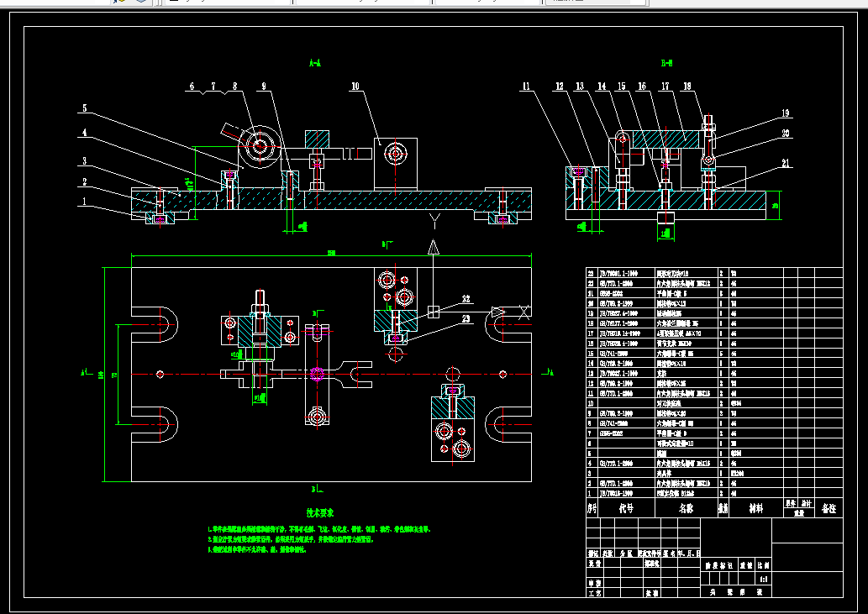Image resolution: width=868 pixels, height=614 pixels.
Task: Select part callout number 8 above section A-A
Action: (234, 87)
